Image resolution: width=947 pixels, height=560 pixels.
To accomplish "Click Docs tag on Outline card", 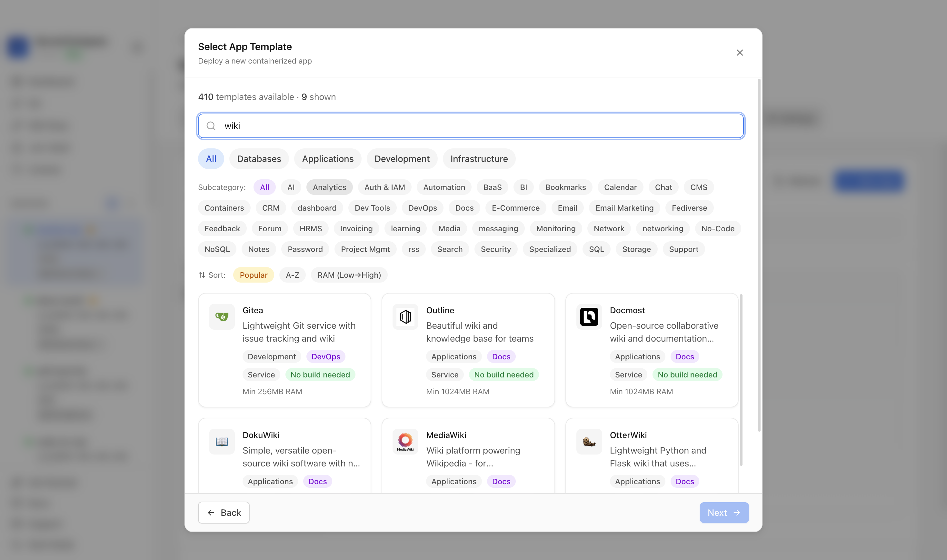I will (501, 356).
